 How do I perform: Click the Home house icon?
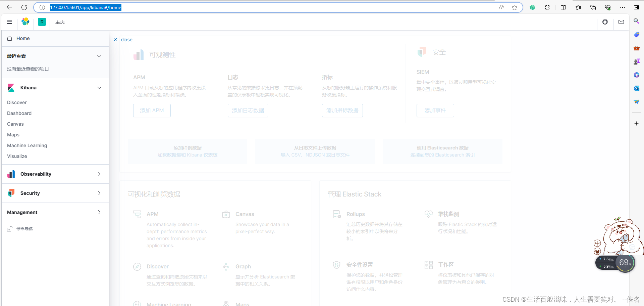[10, 38]
